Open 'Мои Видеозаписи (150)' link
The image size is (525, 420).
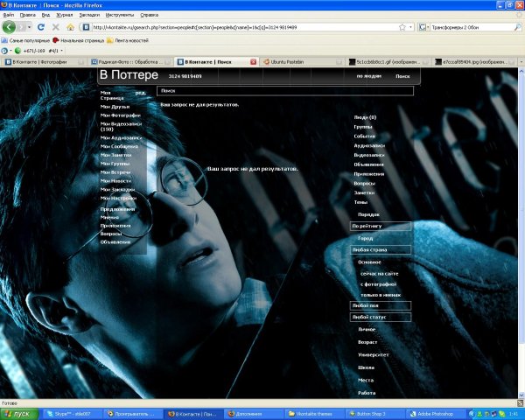pyautogui.click(x=121, y=126)
